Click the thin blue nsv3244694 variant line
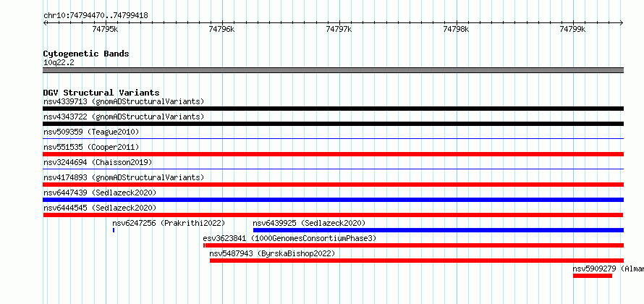The width and height of the screenshot is (644, 304). coord(333,169)
